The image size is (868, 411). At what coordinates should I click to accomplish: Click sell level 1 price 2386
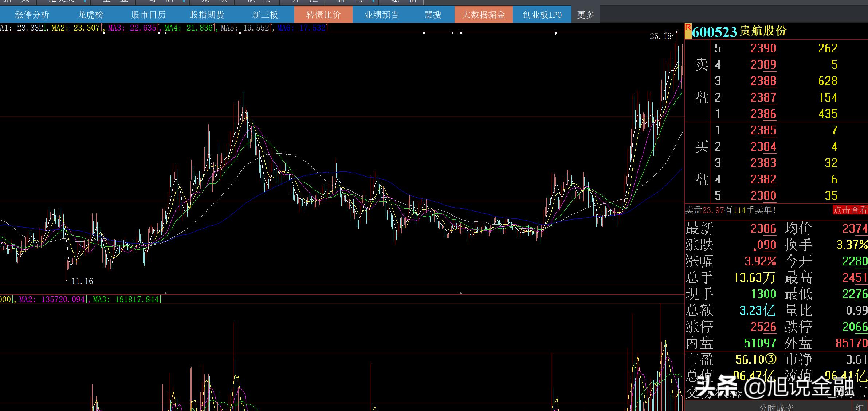click(x=763, y=114)
